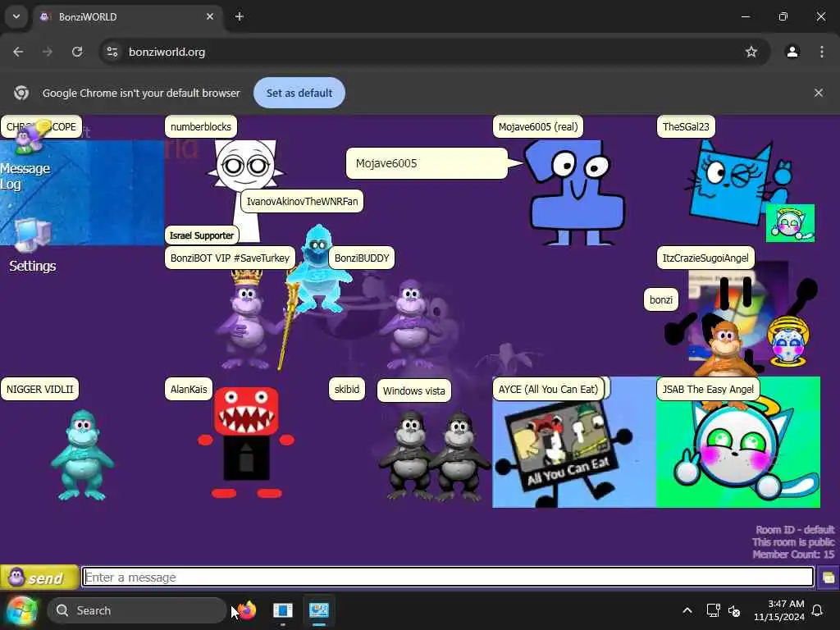840x630 pixels.
Task: Click the right black Windows vista gorilla
Action: click(459, 455)
